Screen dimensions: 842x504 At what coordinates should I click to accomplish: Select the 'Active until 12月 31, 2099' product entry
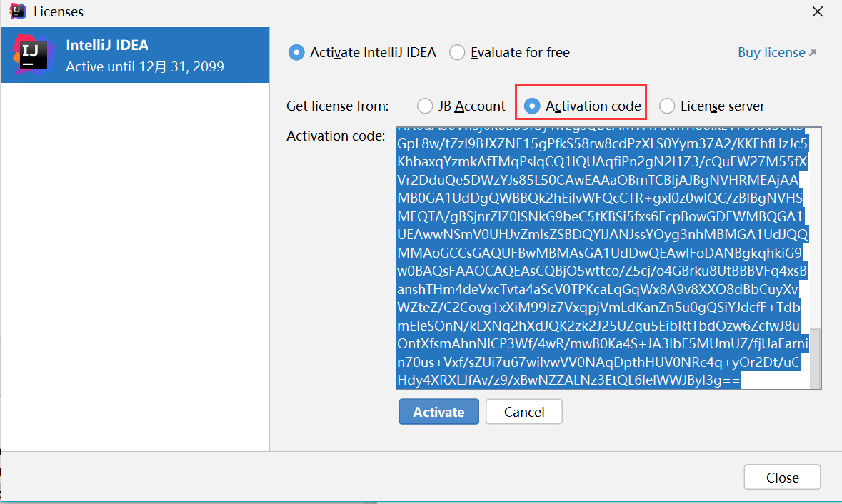tap(145, 67)
